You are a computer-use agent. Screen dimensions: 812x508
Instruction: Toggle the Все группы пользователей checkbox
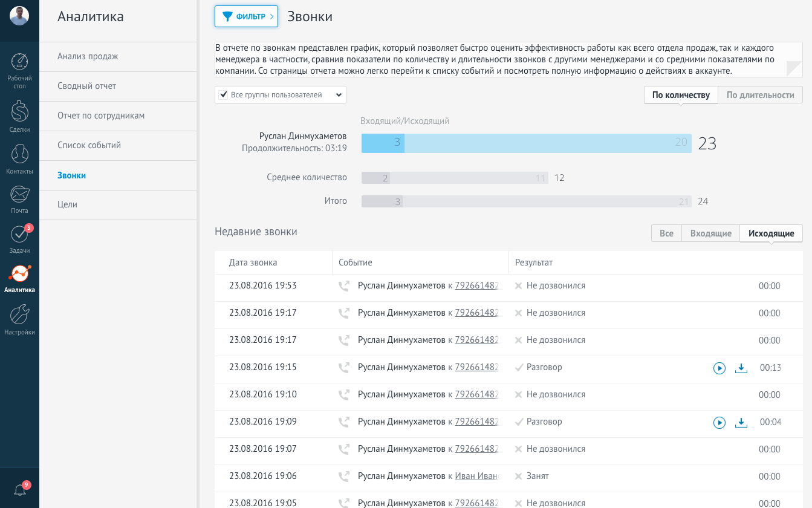(224, 95)
